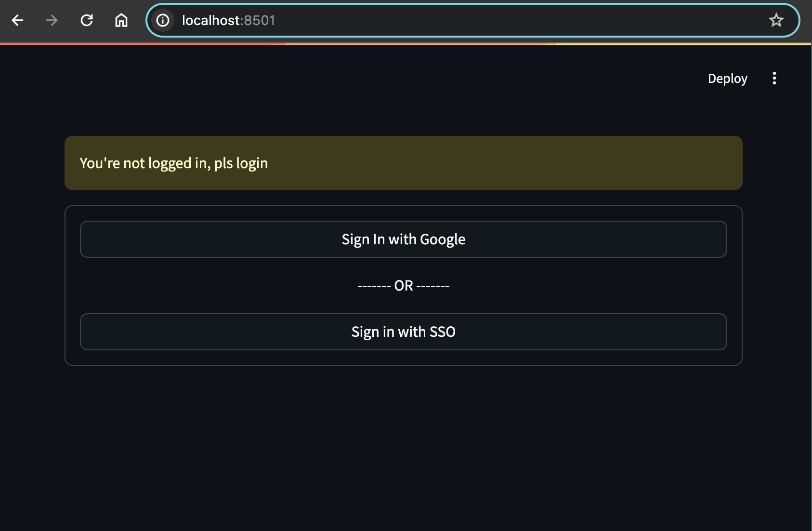
Task: Click the SSO label in second button
Action: click(x=443, y=332)
